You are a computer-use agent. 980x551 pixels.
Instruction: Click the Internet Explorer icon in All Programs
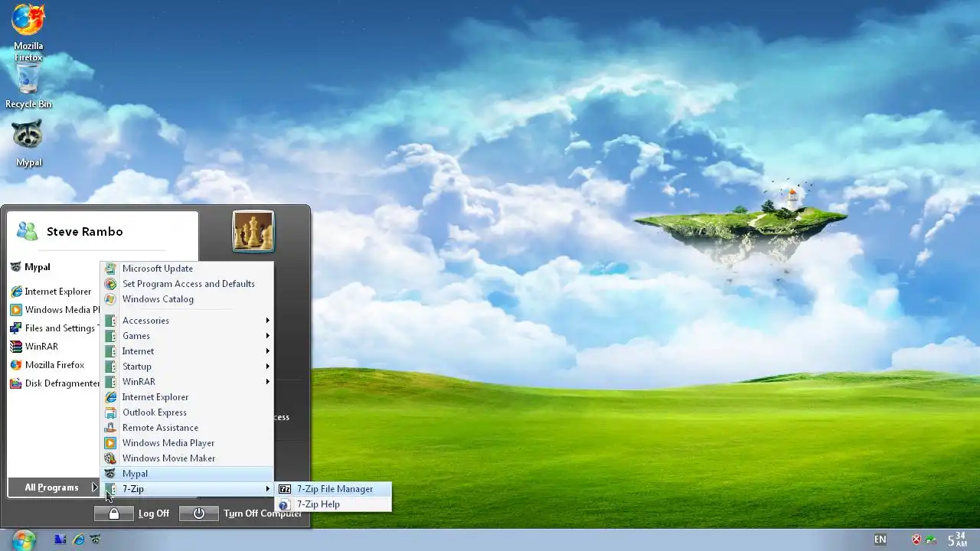click(110, 397)
